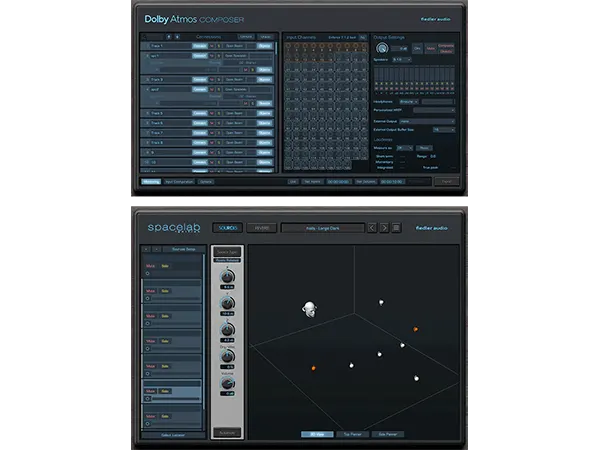600x450 pixels.
Task: Mute Track 5 with its M button
Action: pyautogui.click(x=212, y=113)
